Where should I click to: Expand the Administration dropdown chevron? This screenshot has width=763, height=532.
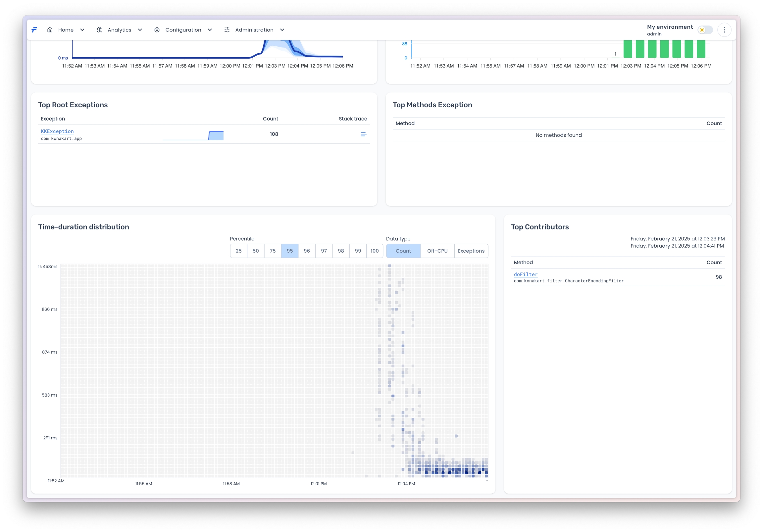point(282,30)
